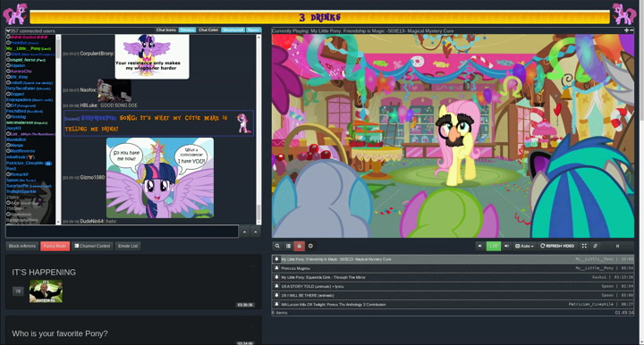This screenshot has width=644, height=345.
Task: Click the REFRESH VIDEO button
Action: [x=557, y=246]
